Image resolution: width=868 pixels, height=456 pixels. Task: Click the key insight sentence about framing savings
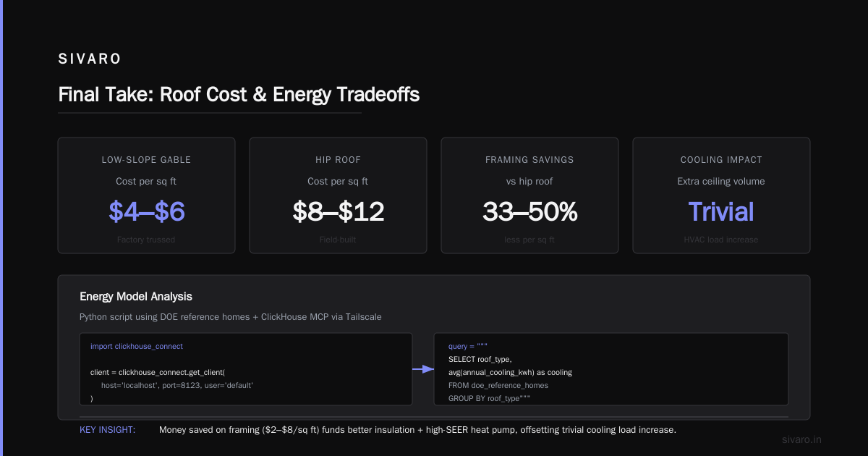tap(417, 430)
